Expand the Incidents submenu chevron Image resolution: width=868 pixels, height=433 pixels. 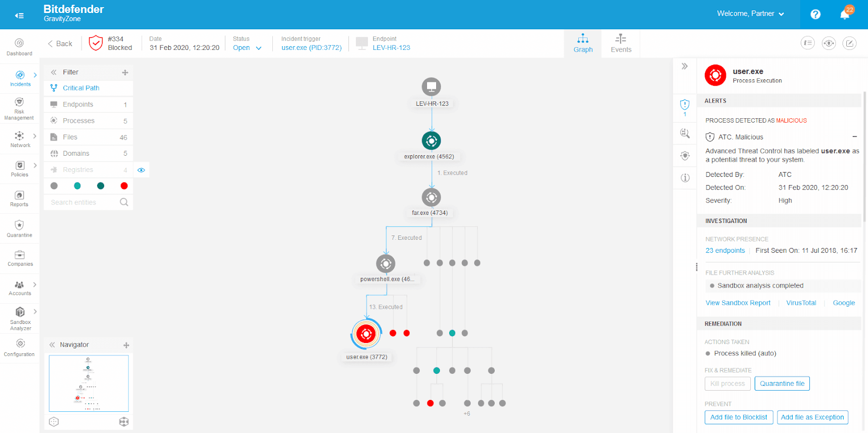(35, 75)
